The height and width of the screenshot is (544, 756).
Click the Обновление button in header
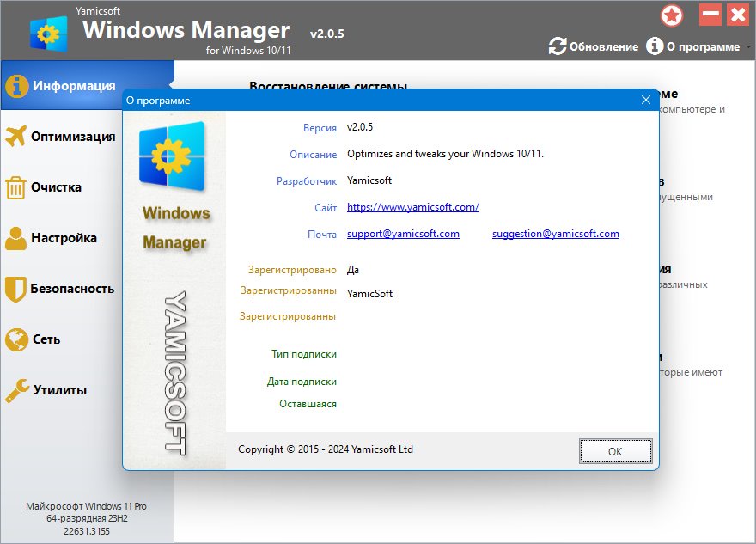[x=594, y=46]
